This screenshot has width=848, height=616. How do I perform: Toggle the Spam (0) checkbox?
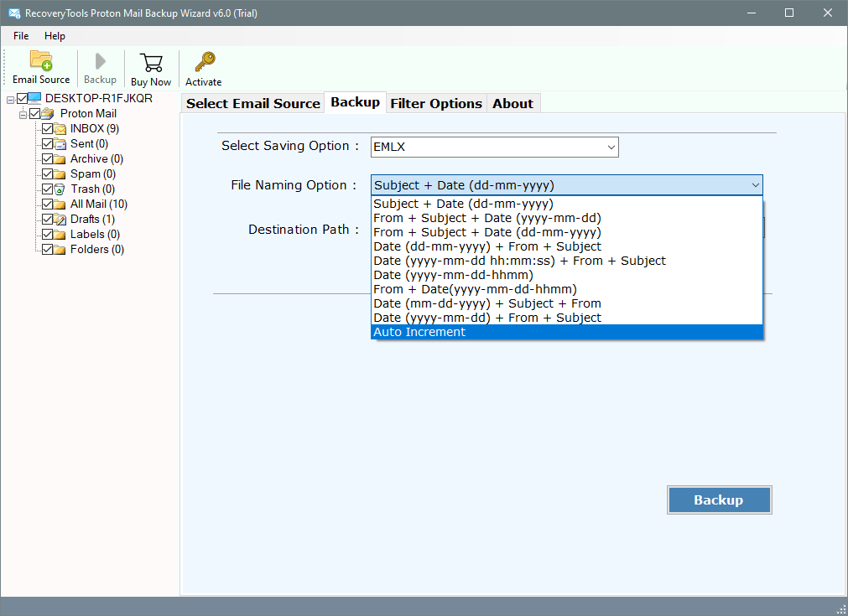coord(48,174)
